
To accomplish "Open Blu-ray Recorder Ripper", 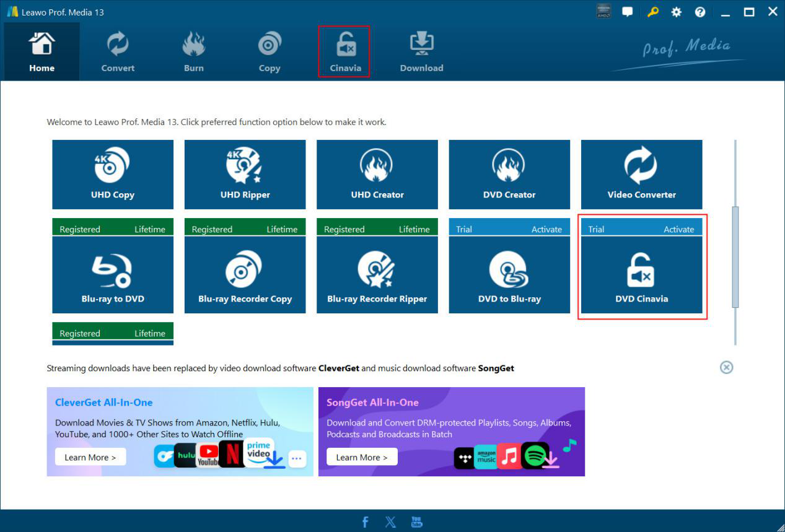I will click(x=377, y=275).
